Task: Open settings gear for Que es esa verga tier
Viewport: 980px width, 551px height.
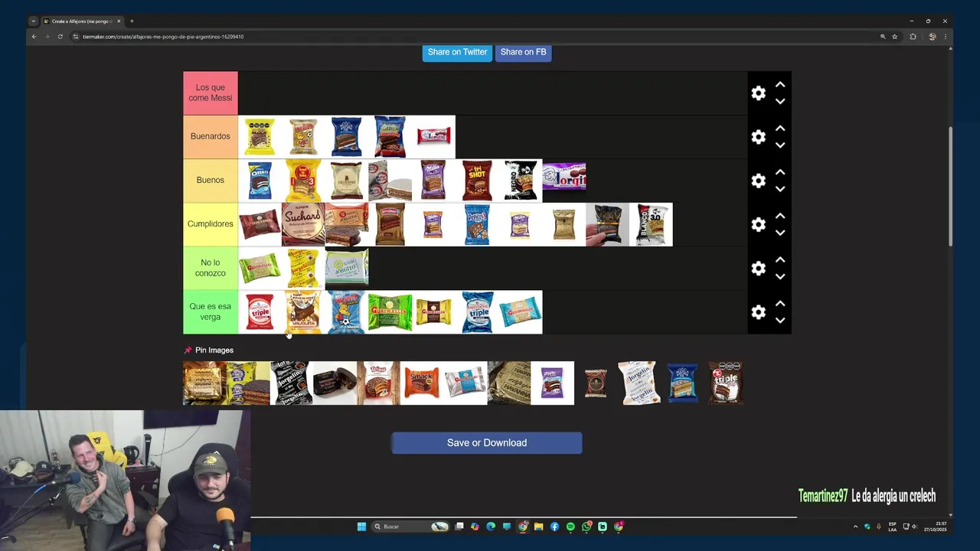Action: point(758,312)
